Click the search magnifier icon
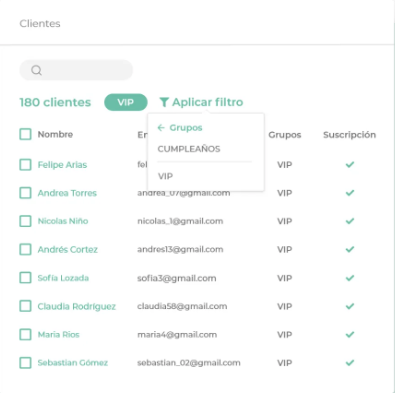Image resolution: width=395 pixels, height=393 pixels. (36, 70)
